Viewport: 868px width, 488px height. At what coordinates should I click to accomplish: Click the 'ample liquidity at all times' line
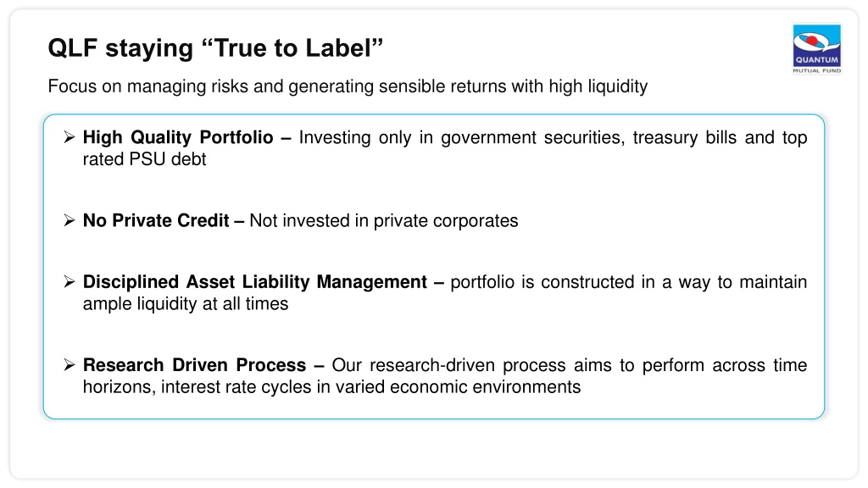coord(186,304)
